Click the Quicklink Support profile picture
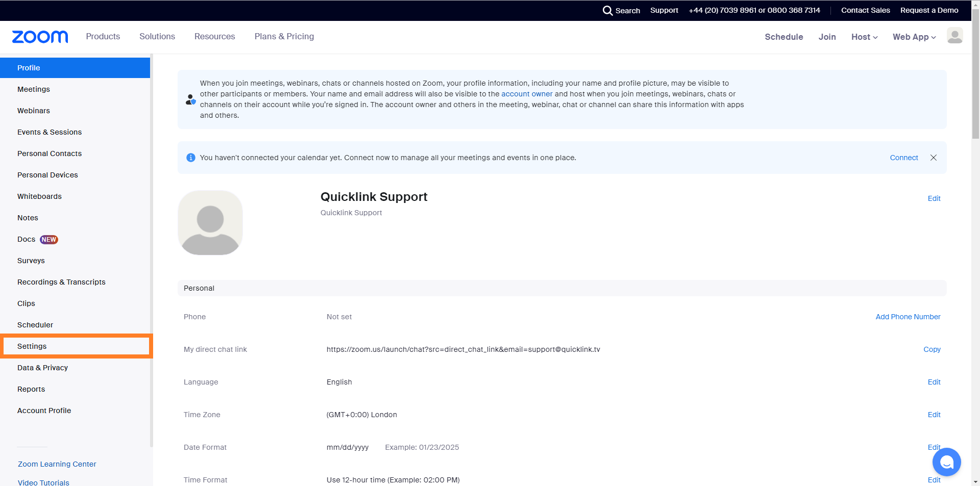The image size is (980, 486). (210, 223)
